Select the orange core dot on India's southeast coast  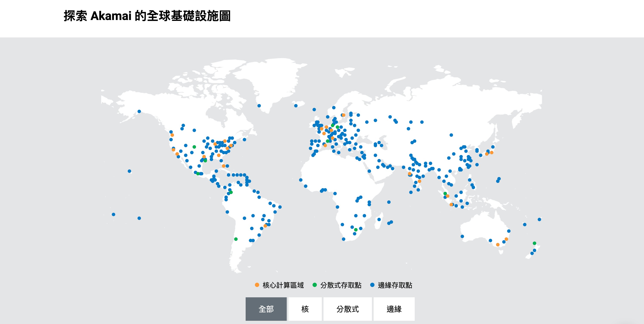[x=419, y=181]
